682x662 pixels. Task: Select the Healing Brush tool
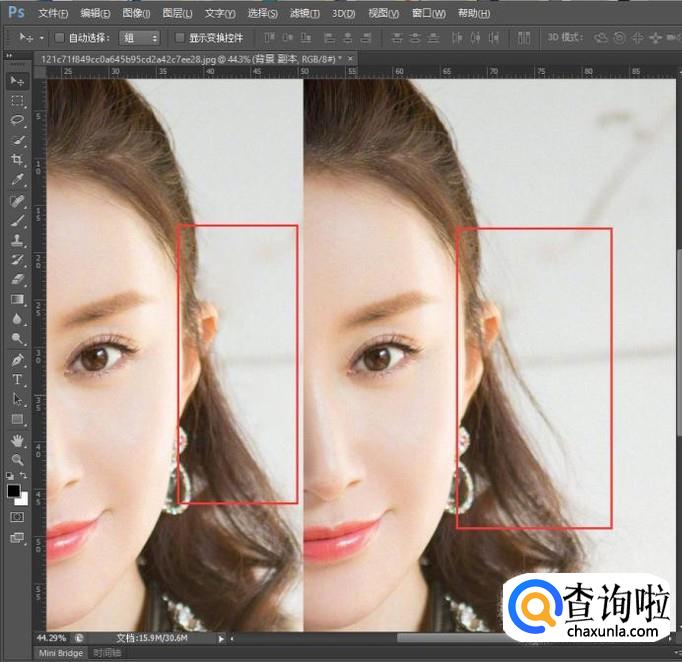[x=17, y=200]
